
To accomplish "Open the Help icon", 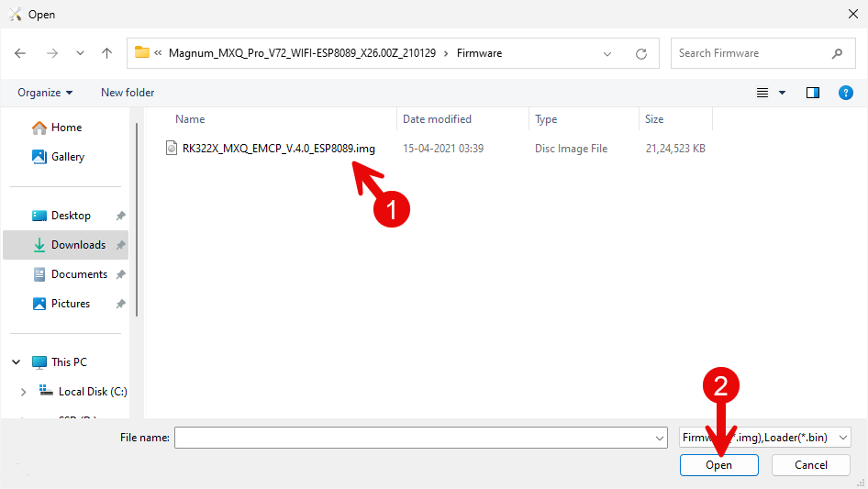I will pos(845,93).
